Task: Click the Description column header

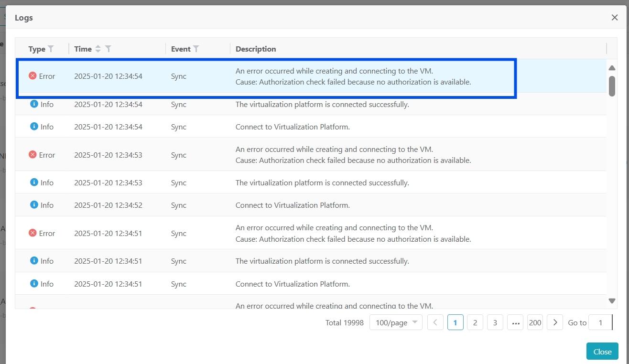Action: [256, 49]
